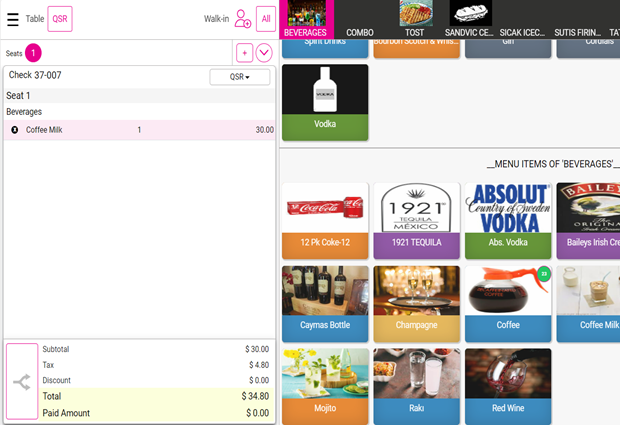Open the TOST category tab
Viewport: 620px width, 425px height.
[x=414, y=19]
